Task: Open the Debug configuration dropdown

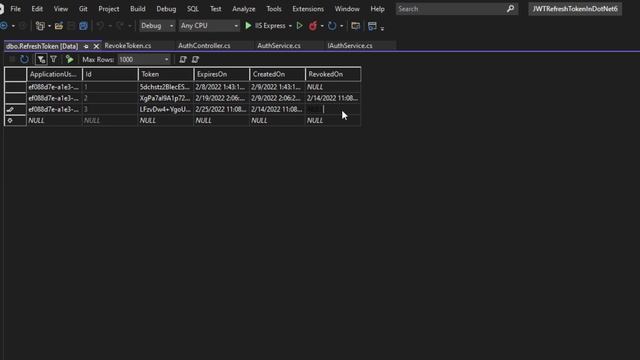Action: [157, 26]
